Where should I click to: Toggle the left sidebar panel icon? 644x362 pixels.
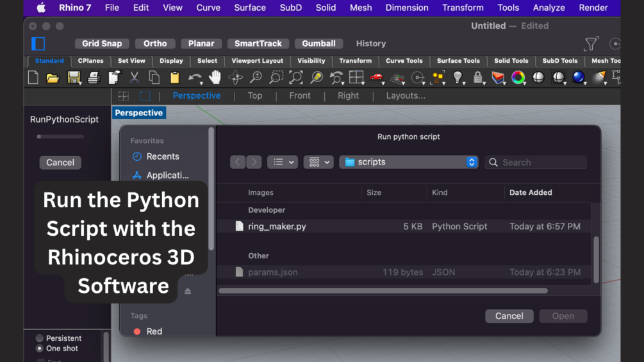38,44
